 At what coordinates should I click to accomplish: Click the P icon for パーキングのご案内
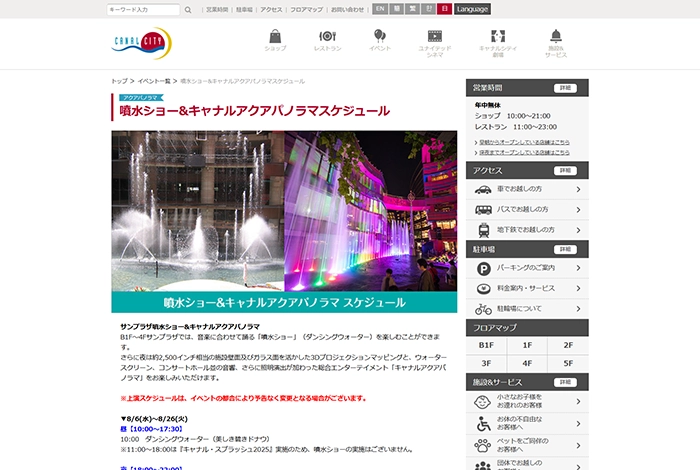(x=483, y=269)
